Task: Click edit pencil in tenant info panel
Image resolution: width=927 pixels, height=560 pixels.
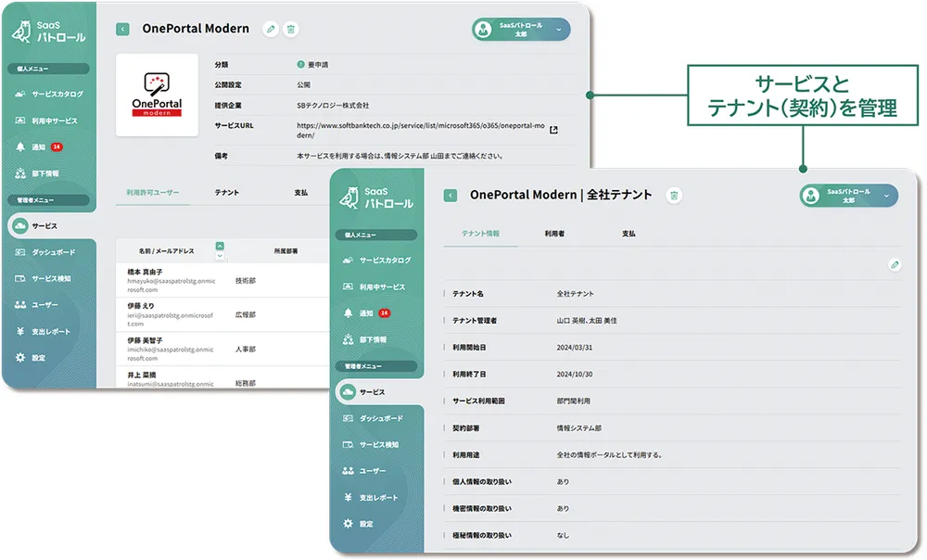Action: (x=895, y=265)
